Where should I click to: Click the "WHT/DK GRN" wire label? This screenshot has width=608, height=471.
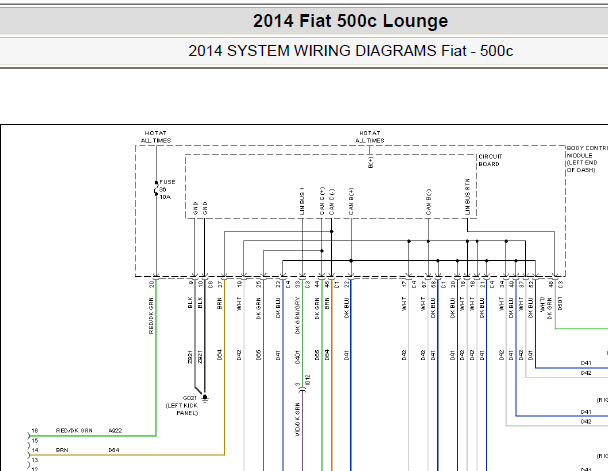[546, 308]
